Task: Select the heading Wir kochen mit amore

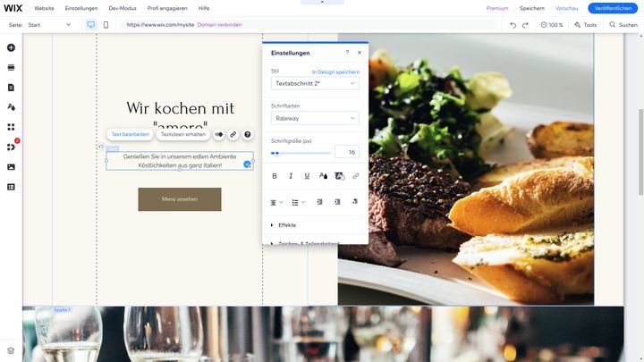Action: tap(180, 115)
